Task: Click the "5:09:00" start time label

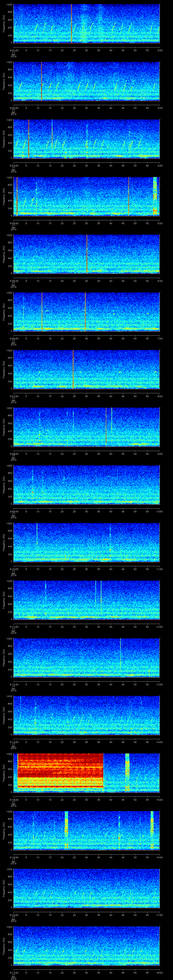Action: pyautogui.click(x=14, y=512)
